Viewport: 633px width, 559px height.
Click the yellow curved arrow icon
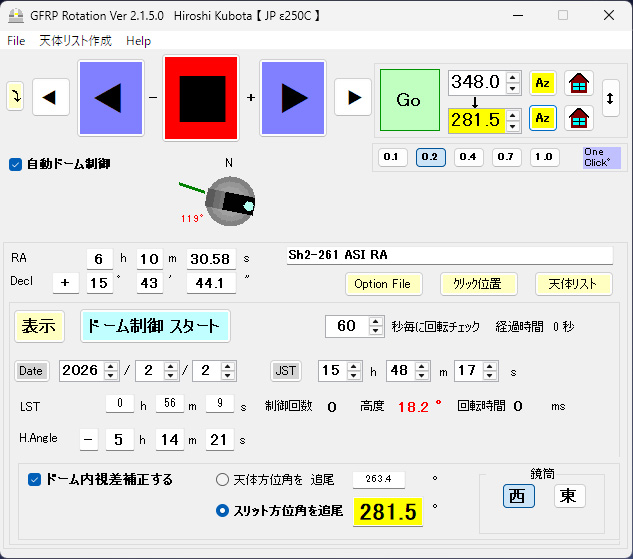[15, 97]
